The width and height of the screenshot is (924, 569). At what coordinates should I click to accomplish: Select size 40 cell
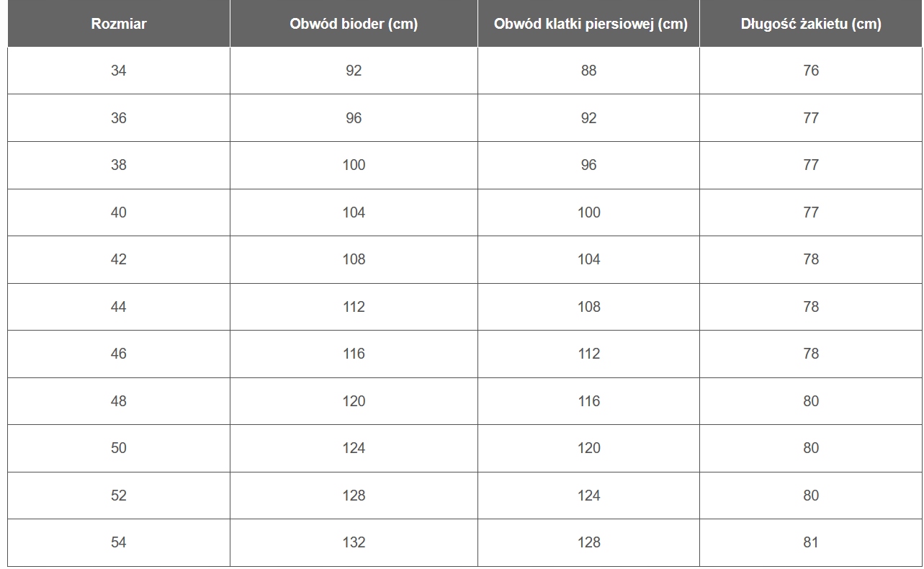click(119, 212)
